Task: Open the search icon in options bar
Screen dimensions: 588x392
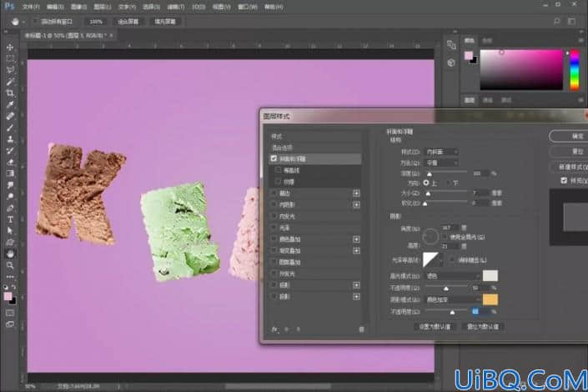Action: point(557,22)
